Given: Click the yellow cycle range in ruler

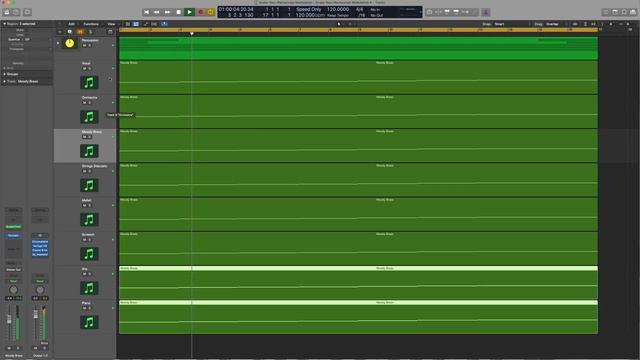Looking at the screenshot, I should (x=358, y=30).
